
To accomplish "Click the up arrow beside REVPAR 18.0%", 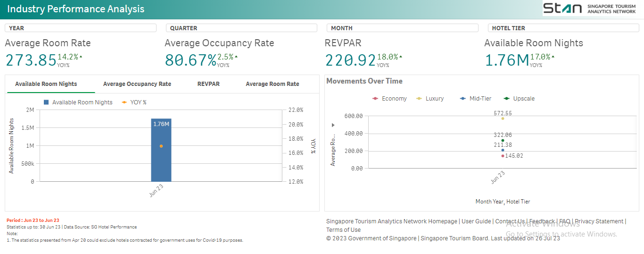I will pos(401,57).
